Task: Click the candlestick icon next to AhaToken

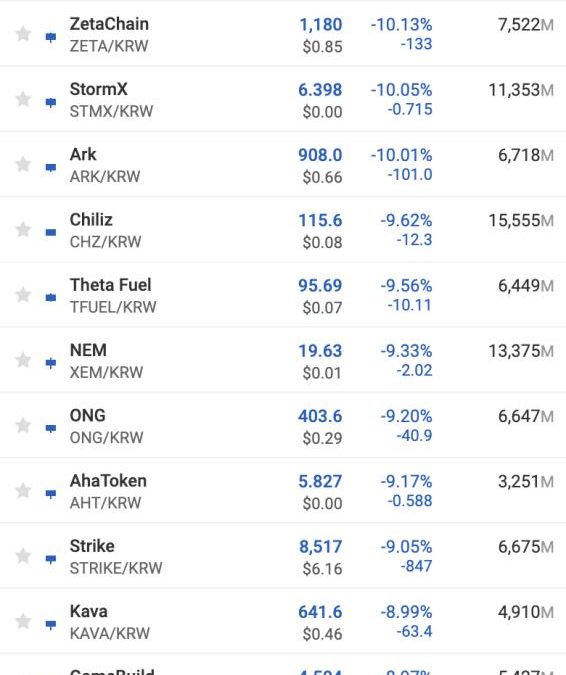Action: [51, 494]
